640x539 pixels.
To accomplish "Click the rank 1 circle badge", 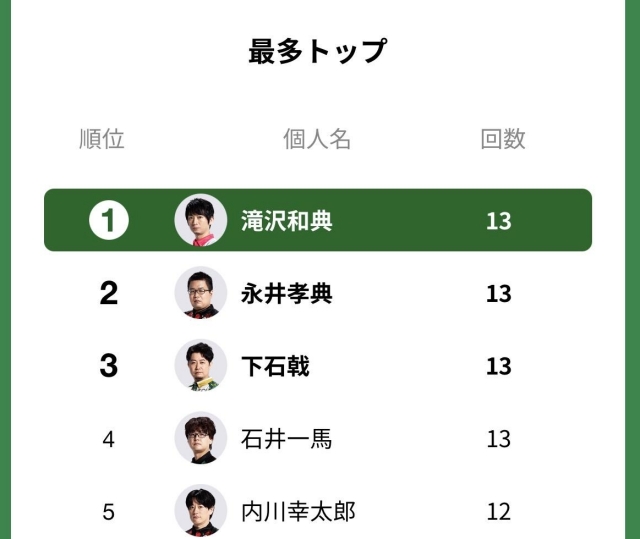I will (x=109, y=220).
